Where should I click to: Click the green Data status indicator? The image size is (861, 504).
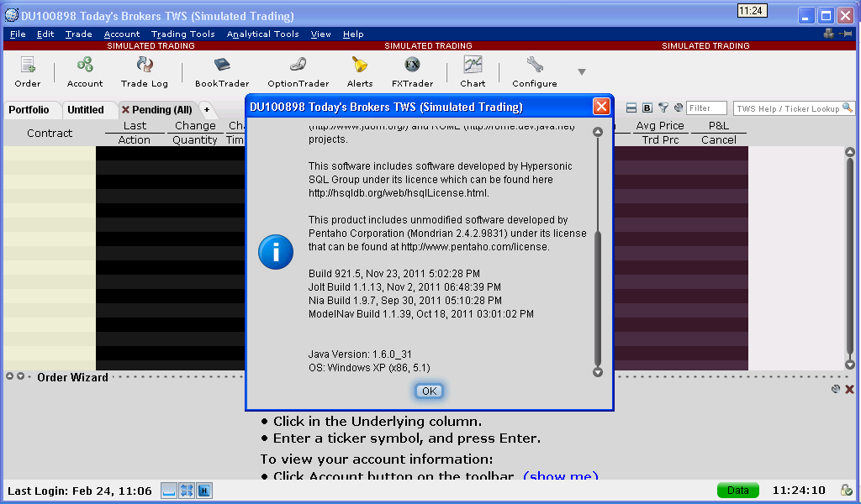coord(738,491)
